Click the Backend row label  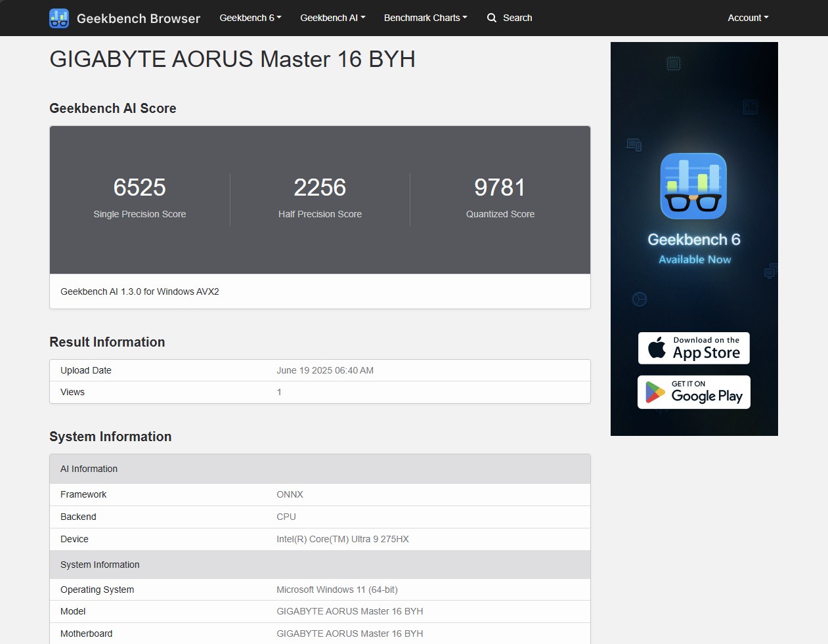78,517
